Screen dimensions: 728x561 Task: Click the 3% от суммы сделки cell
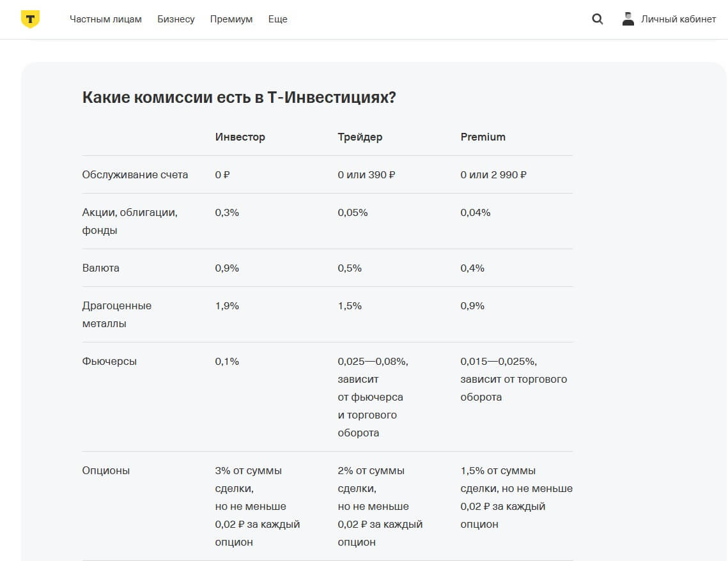tap(258, 506)
